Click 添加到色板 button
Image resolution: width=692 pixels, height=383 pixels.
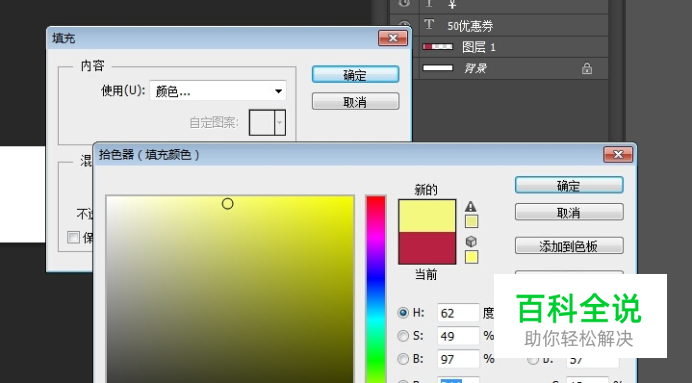point(569,246)
